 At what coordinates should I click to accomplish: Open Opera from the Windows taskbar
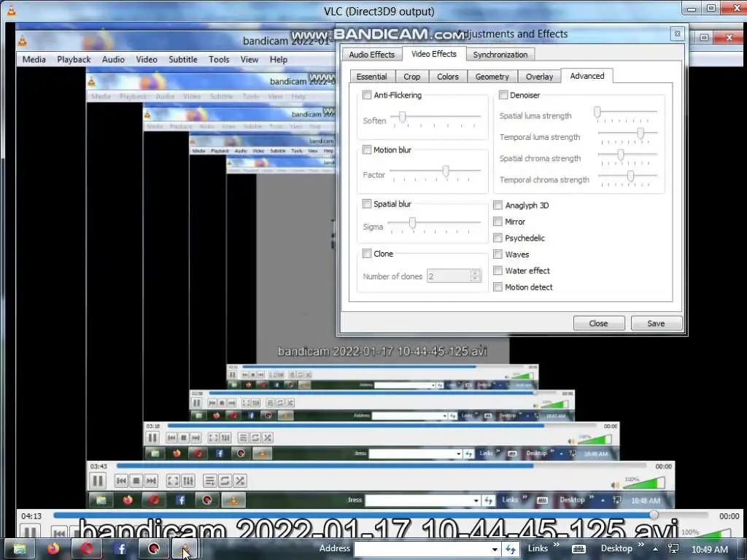(87, 549)
